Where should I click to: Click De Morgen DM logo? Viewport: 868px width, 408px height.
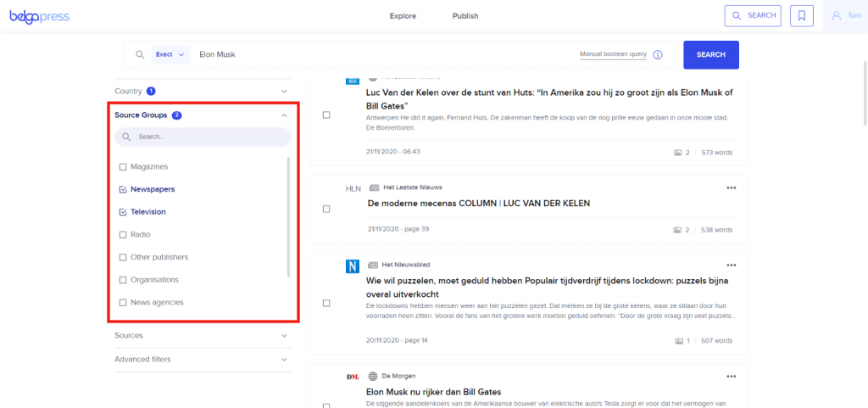pyautogui.click(x=353, y=377)
